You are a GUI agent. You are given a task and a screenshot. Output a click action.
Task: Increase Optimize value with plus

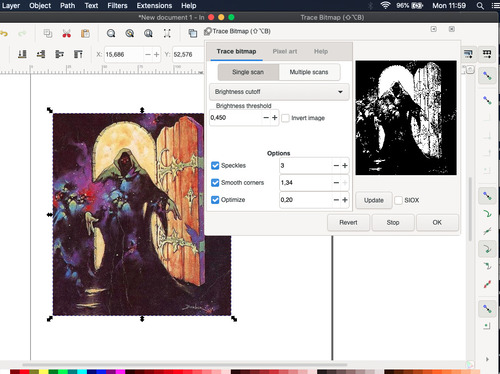pyautogui.click(x=345, y=200)
